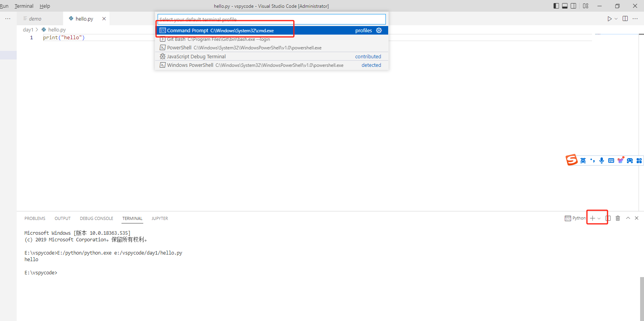Click the print("hello") code line
The height and width of the screenshot is (321, 644).
(64, 38)
